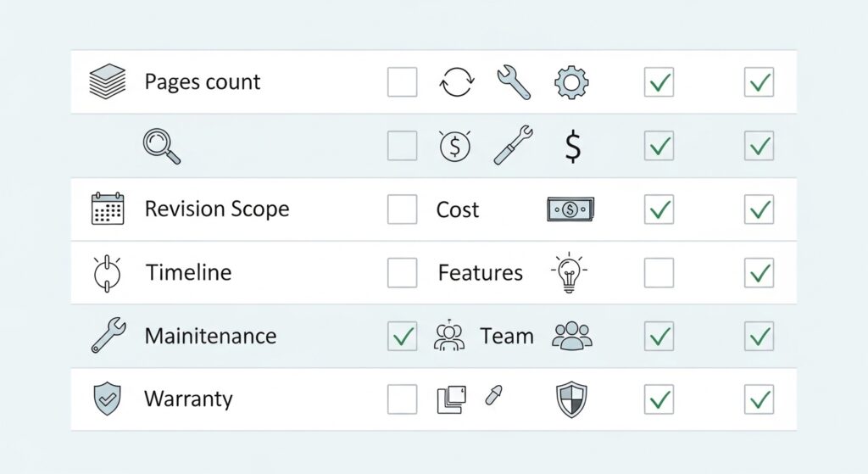Screen dimensions: 868x474
Task: Click the three-people group icon right of Team
Action: tap(572, 336)
